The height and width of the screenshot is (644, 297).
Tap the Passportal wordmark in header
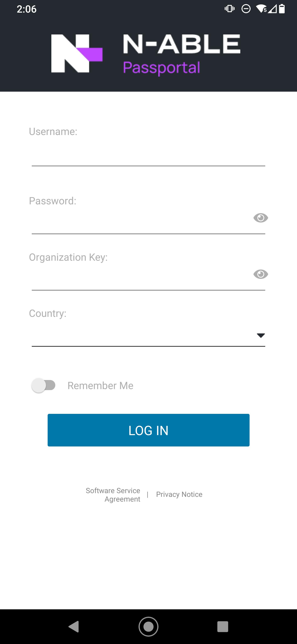coord(161,68)
